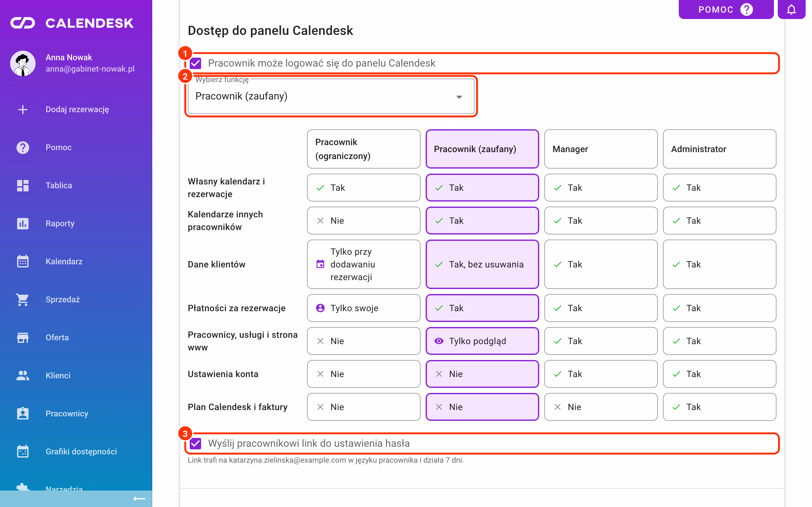Click the Pracownicy badge icon
Image resolution: width=812 pixels, height=507 pixels.
(x=23, y=414)
